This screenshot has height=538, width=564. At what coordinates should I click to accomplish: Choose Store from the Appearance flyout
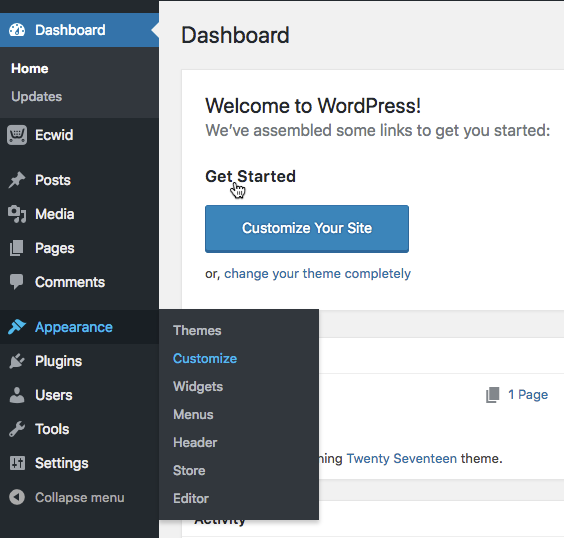click(x=189, y=470)
